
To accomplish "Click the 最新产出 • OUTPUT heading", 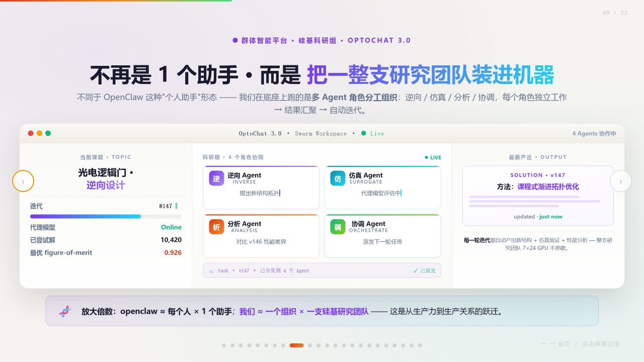I will coord(538,157).
